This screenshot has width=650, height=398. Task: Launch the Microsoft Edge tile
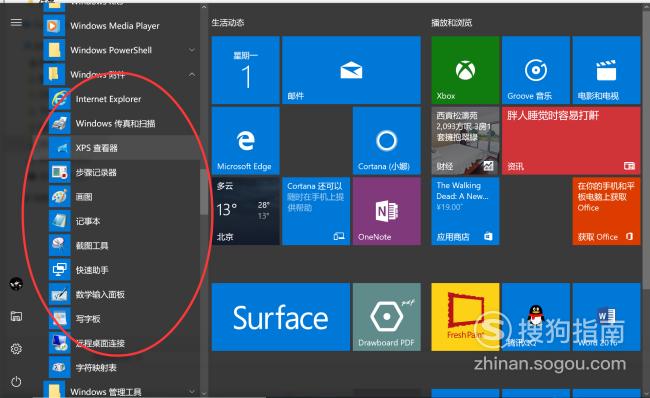tap(246, 141)
